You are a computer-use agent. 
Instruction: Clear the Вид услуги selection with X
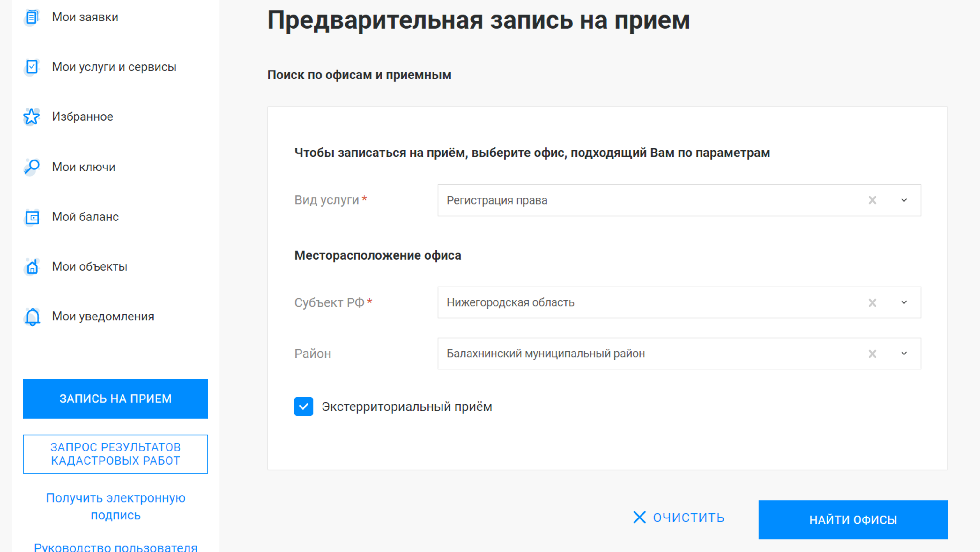coord(872,200)
